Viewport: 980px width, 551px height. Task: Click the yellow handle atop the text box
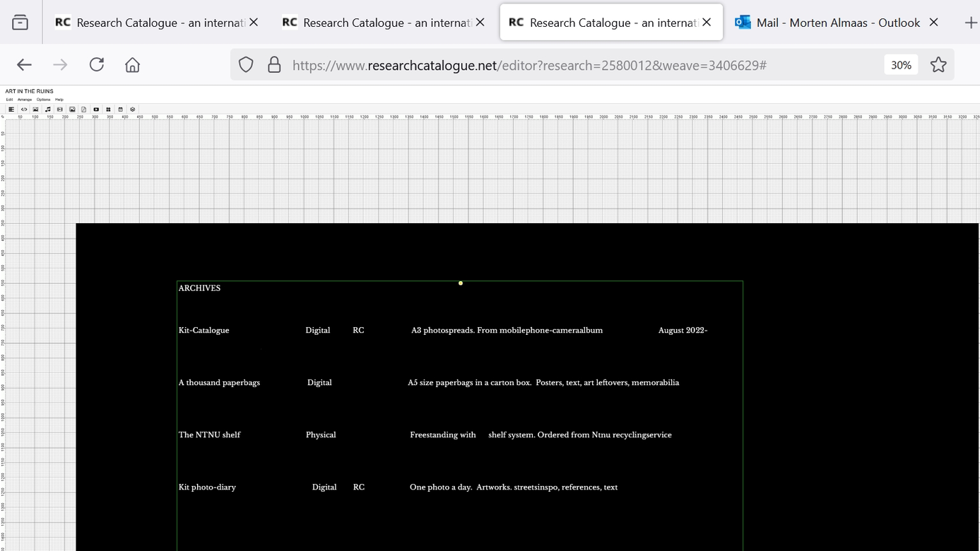coord(461,283)
